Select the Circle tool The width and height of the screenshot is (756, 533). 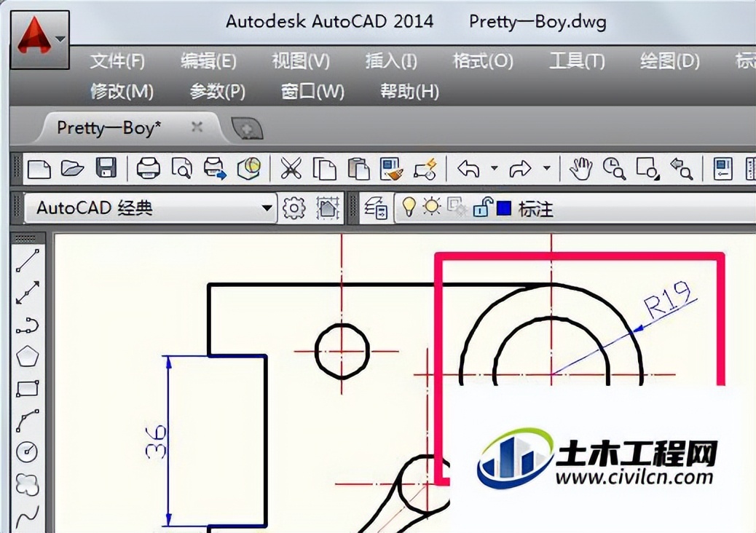tap(28, 452)
